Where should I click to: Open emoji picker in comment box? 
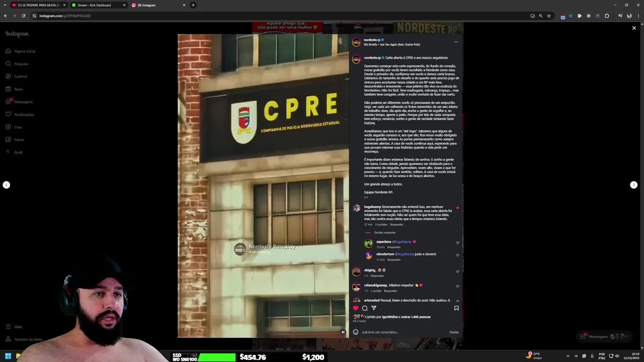click(x=356, y=332)
